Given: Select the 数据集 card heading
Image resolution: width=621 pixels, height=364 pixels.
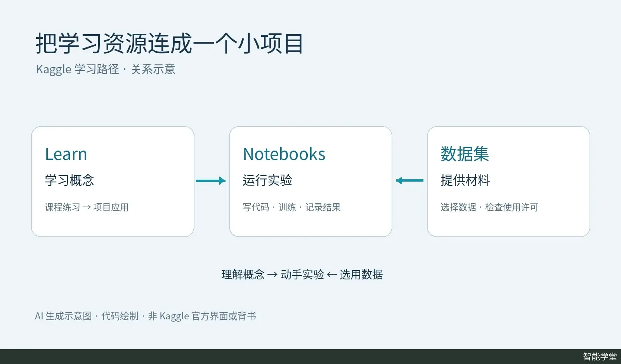Looking at the screenshot, I should tap(465, 154).
